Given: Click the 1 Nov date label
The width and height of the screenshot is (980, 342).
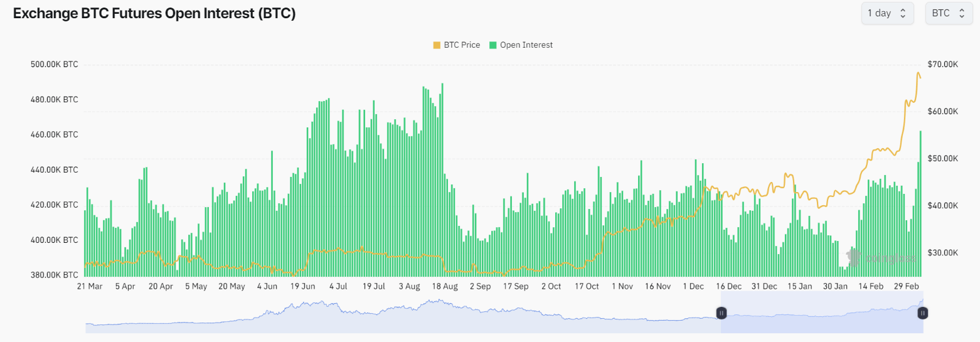Looking at the screenshot, I should (622, 287).
